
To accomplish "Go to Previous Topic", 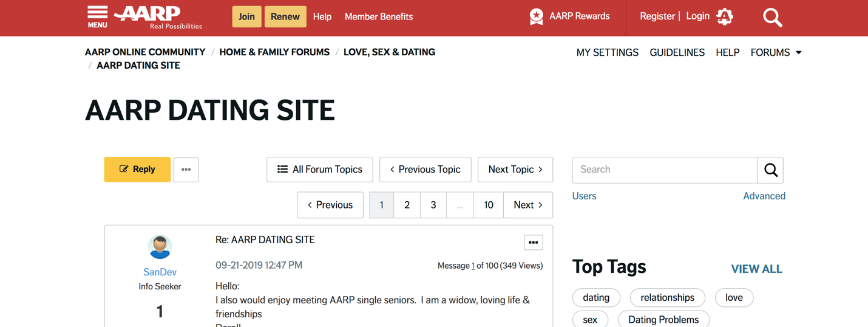I will pyautogui.click(x=425, y=170).
